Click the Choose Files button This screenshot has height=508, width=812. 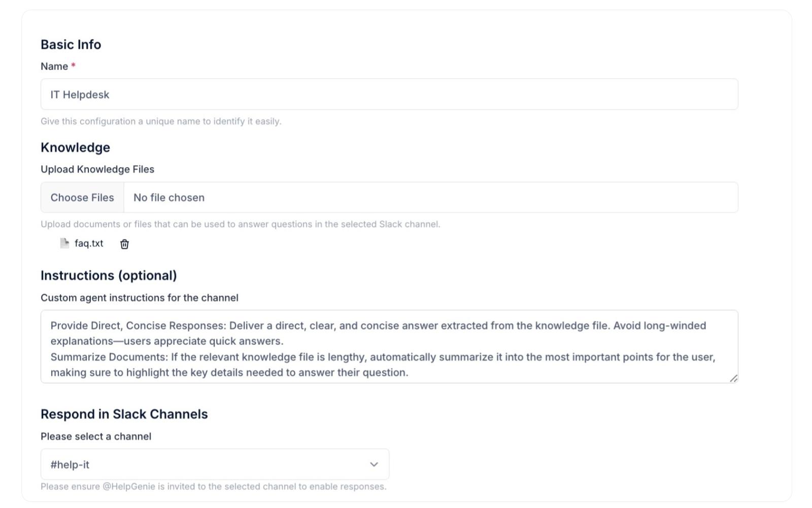point(82,198)
